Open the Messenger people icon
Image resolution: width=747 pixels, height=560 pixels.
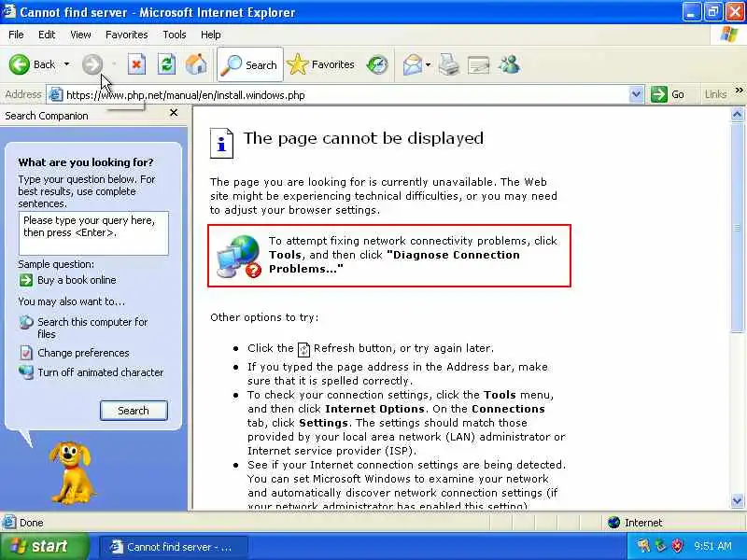point(509,64)
